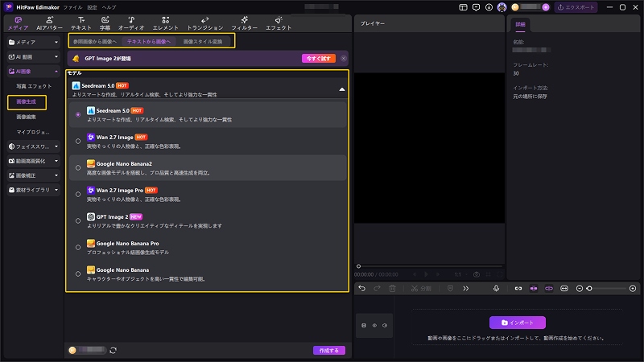This screenshot has width=644, height=362.
Task: Click the 分割 split scissors tool
Action: pyautogui.click(x=421, y=289)
